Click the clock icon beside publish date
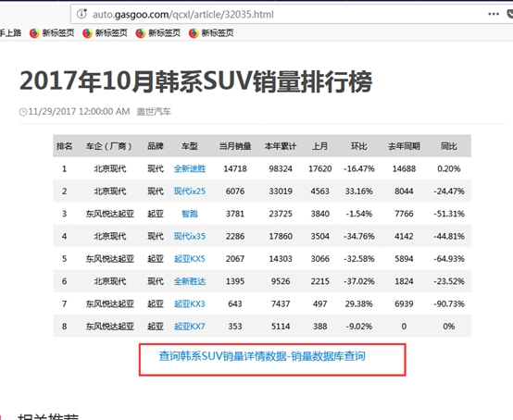513x420 pixels. (23, 112)
